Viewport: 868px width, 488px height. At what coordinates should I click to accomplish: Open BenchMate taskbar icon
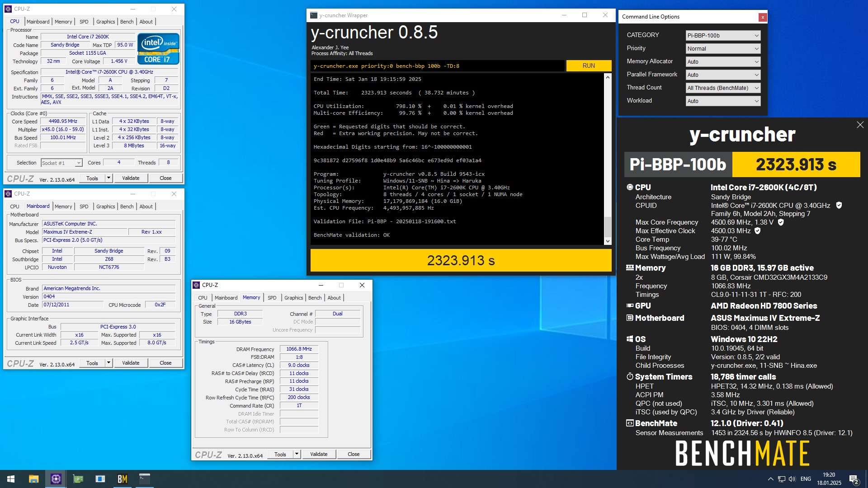click(x=122, y=479)
